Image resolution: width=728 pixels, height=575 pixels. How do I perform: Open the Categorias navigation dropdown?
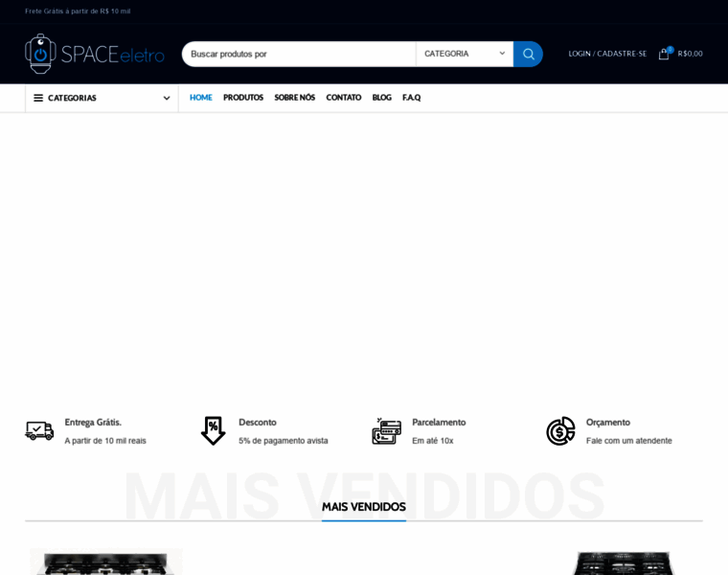click(101, 98)
